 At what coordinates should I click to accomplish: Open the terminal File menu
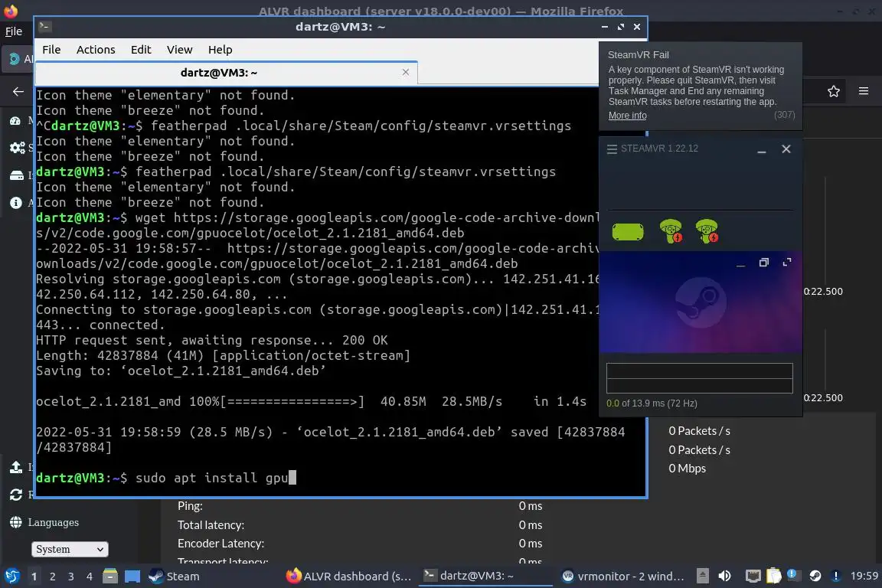(x=51, y=50)
